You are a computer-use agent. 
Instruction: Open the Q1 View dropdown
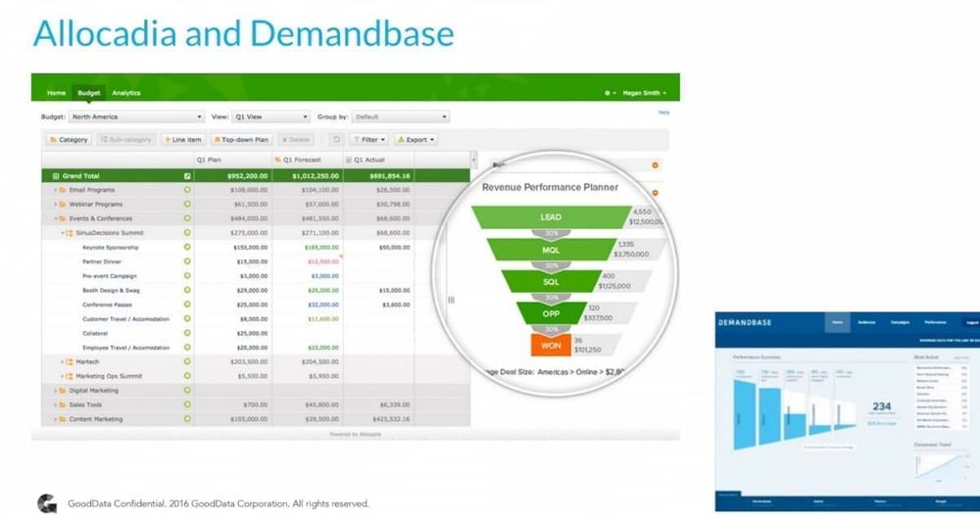click(x=270, y=117)
